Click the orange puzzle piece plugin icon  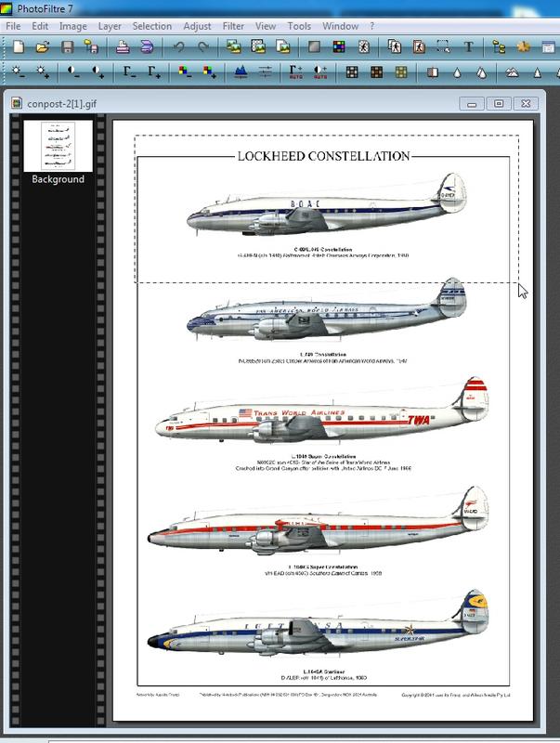click(x=524, y=46)
